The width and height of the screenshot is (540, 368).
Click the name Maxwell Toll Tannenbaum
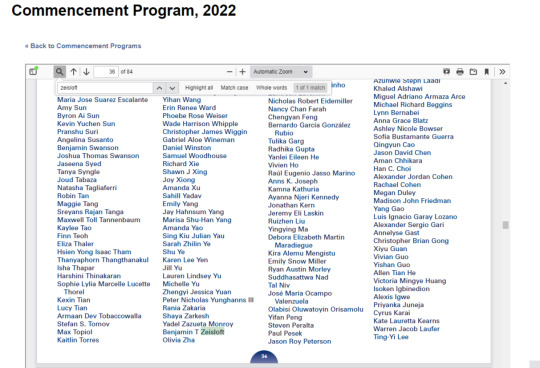(99, 220)
